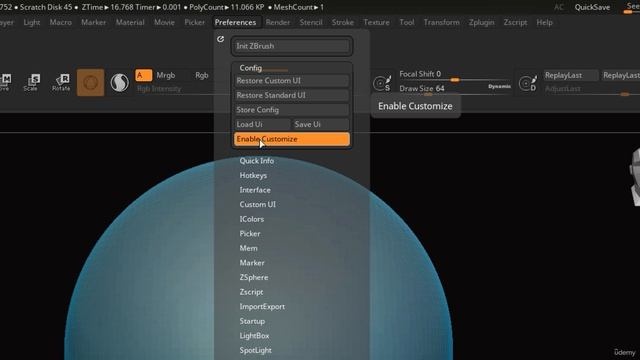Screen dimensions: 640x360
Task: Expand the ImportExport section
Action: coord(262,307)
